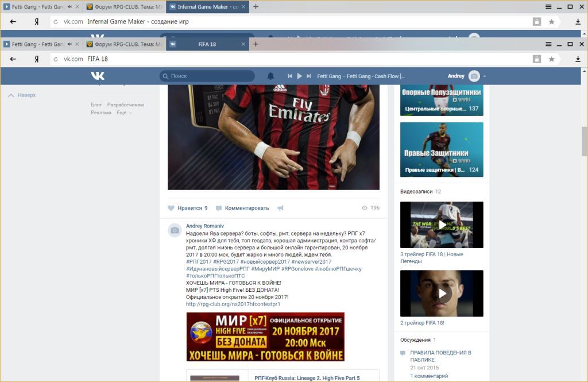Open the Andrey profile avatar in header
Viewport: 588px width, 382px height.
(x=474, y=76)
